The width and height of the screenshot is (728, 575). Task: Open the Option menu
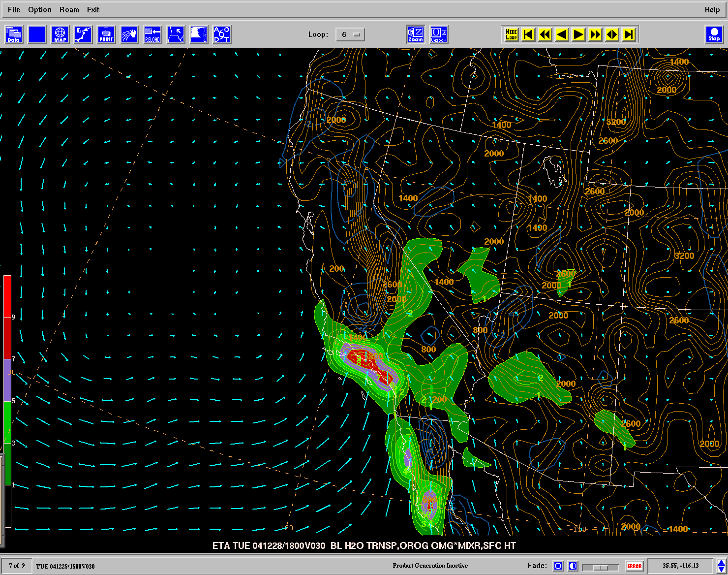(x=40, y=10)
